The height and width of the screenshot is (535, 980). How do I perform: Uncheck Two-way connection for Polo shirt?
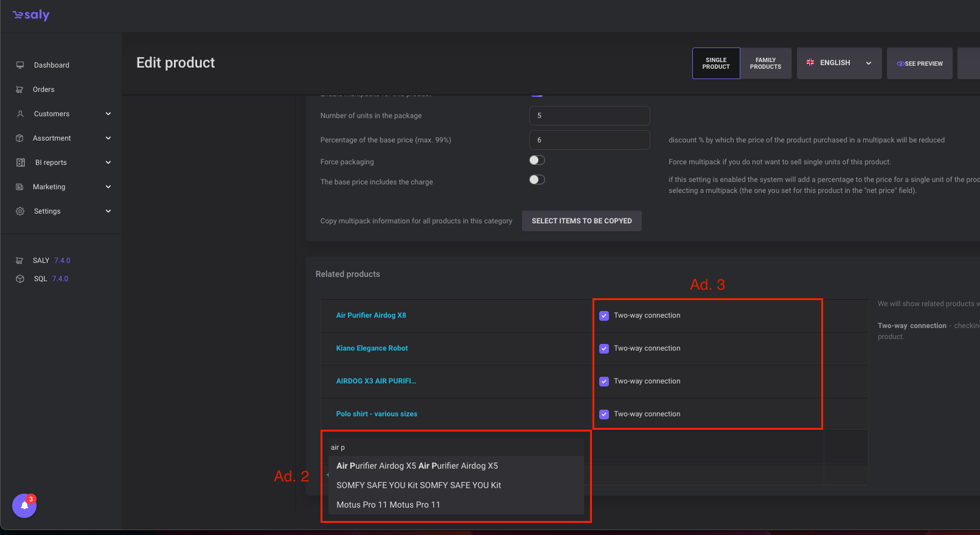pos(604,414)
